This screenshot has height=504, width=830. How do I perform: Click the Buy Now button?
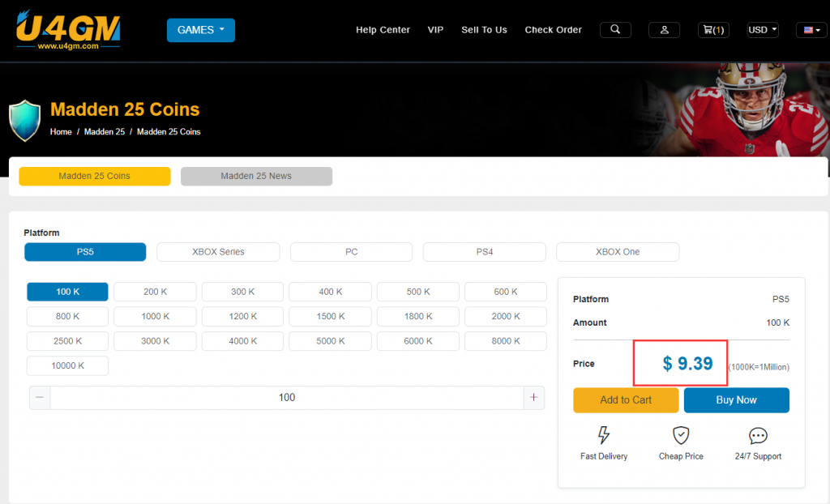[736, 400]
